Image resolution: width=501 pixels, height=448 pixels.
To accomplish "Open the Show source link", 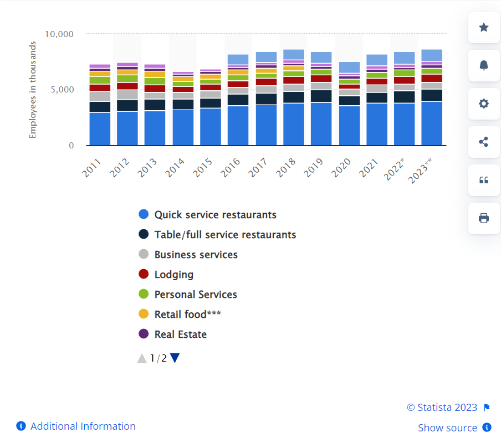I will (447, 428).
